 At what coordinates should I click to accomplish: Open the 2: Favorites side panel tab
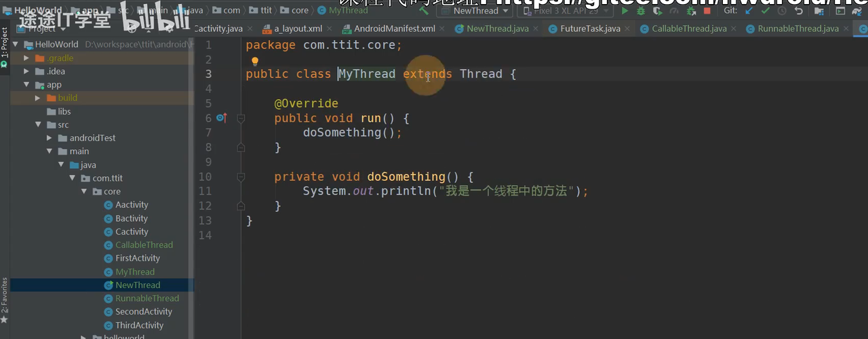tap(4, 300)
